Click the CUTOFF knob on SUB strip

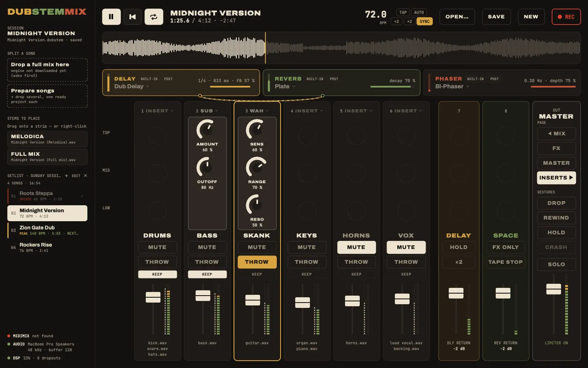(207, 167)
